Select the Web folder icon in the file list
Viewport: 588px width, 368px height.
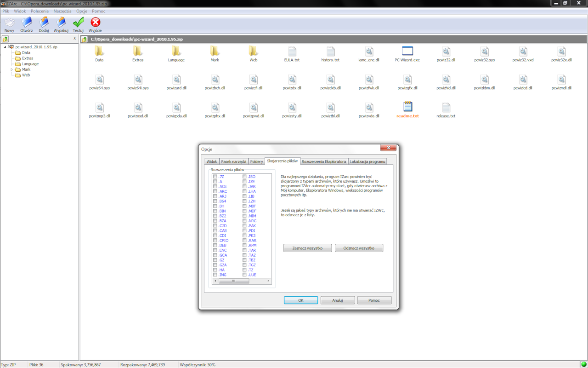coord(254,51)
